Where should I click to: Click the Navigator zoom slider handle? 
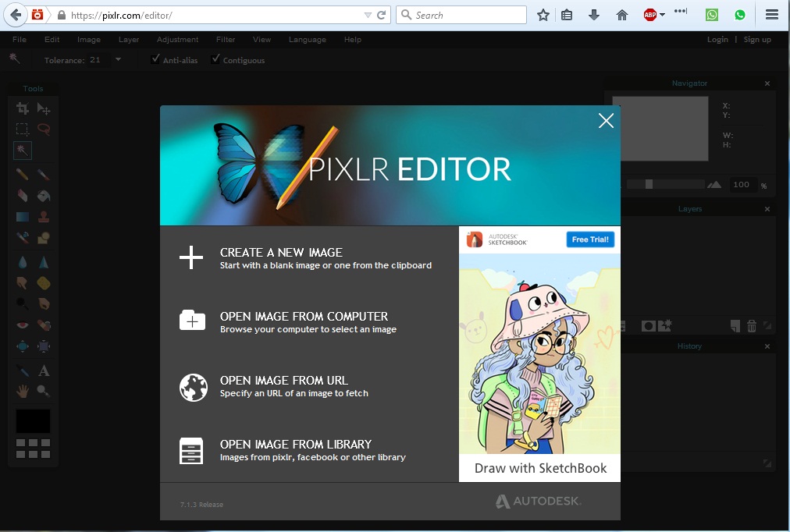[x=649, y=184]
